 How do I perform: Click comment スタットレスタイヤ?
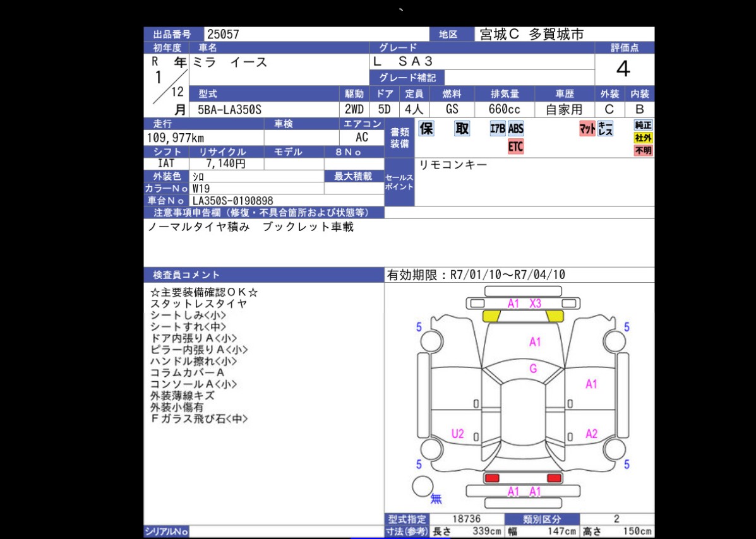tap(199, 304)
